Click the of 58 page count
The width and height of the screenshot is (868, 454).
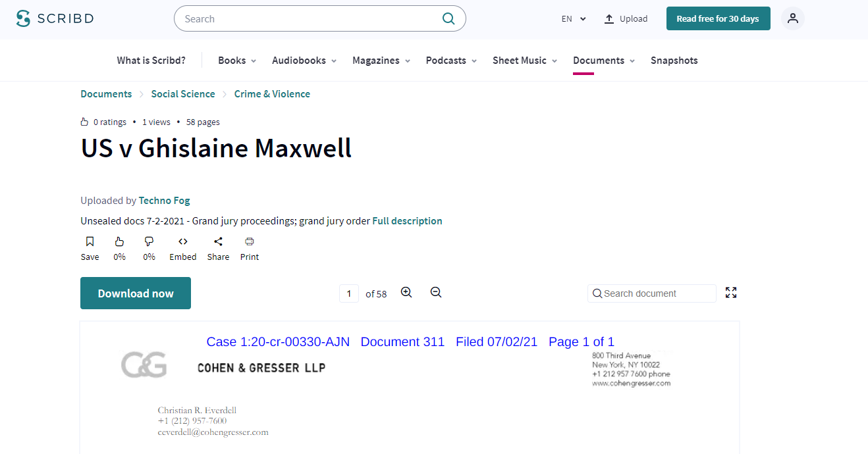[376, 294]
